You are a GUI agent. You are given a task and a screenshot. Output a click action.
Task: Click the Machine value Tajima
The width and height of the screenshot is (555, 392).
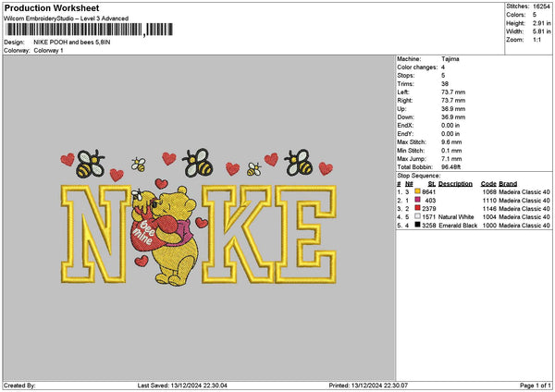coord(450,58)
